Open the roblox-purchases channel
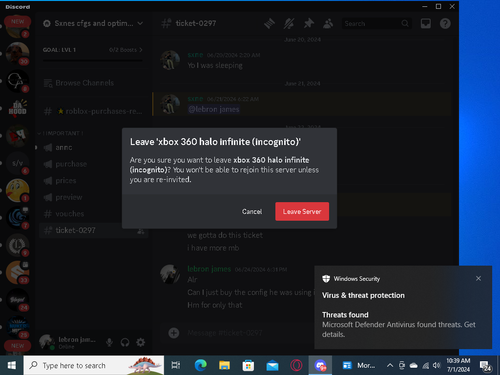The image size is (500, 375). pos(93,111)
